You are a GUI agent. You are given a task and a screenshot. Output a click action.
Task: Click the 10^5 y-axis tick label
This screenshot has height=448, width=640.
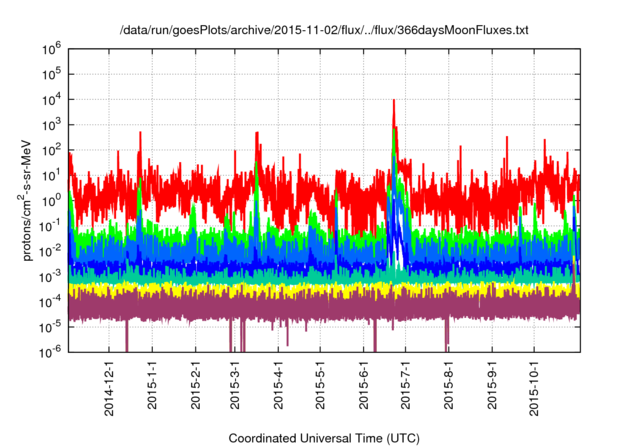click(51, 75)
